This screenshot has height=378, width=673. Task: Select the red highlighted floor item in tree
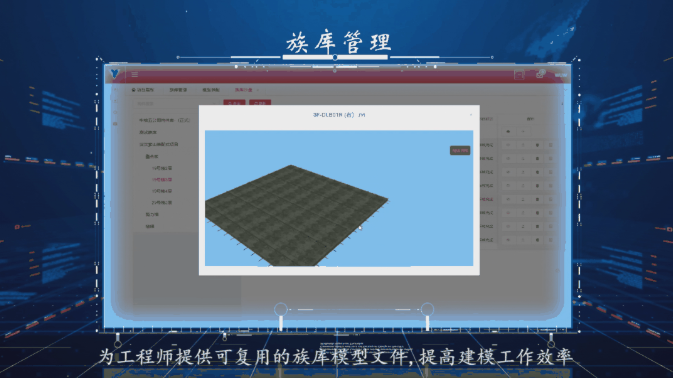162,180
